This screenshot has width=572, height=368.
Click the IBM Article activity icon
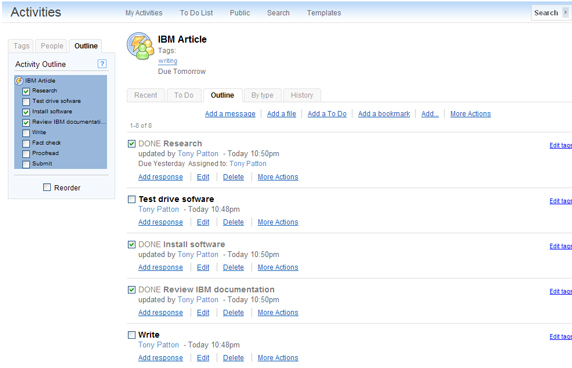[x=140, y=46]
